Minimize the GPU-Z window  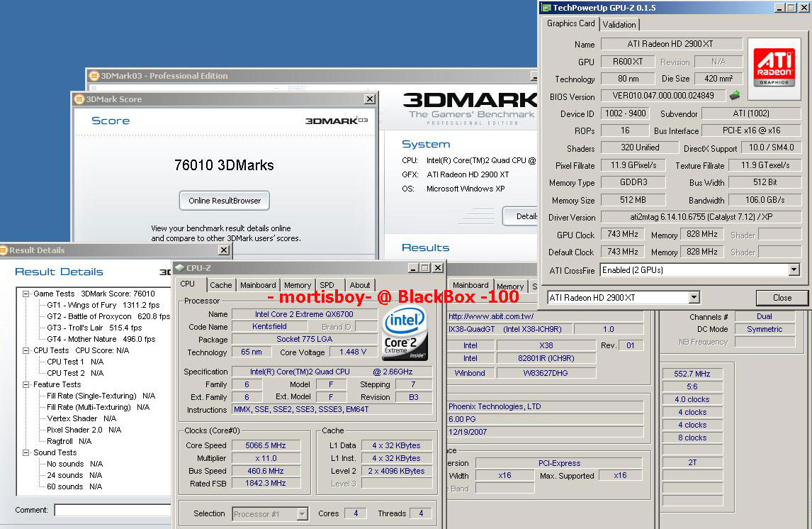pyautogui.click(x=780, y=7)
